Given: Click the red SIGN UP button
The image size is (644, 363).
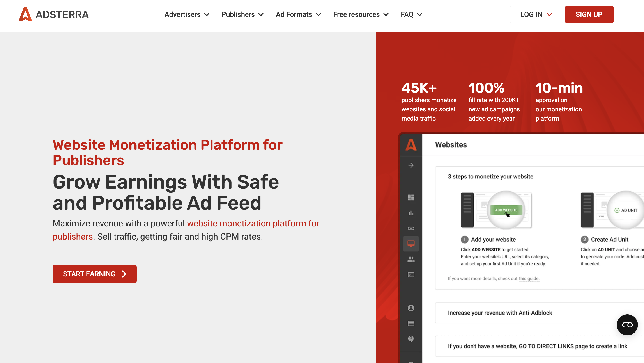Looking at the screenshot, I should (589, 14).
